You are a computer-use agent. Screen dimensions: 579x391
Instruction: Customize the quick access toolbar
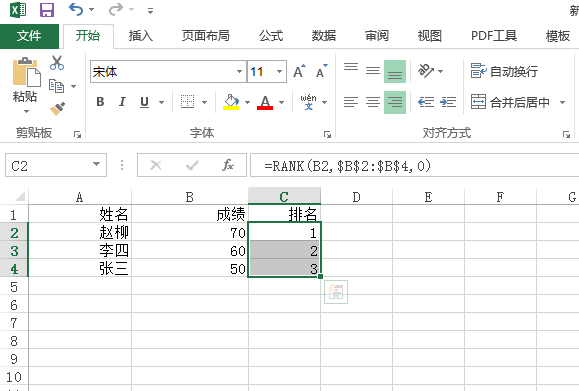coord(150,11)
